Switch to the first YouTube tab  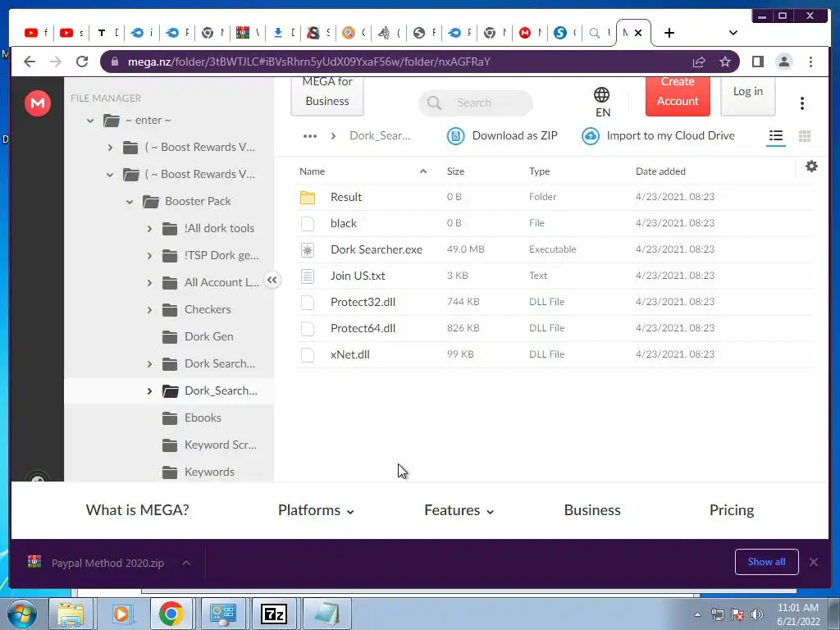[x=36, y=33]
